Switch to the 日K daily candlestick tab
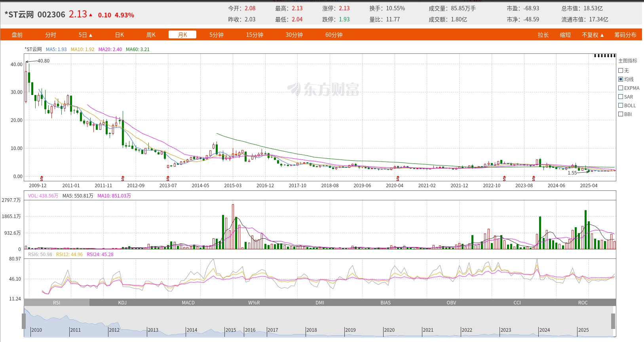Viewport: 644px width, 342px height. (x=120, y=35)
